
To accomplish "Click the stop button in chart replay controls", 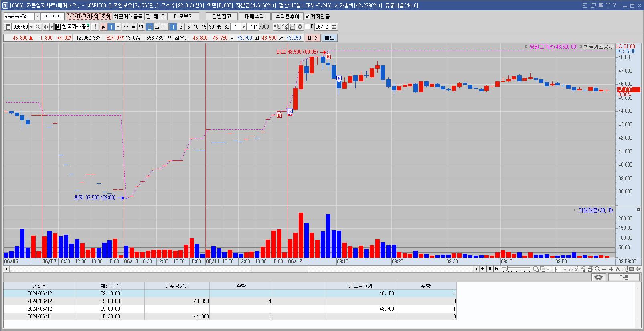I will click(x=490, y=269).
